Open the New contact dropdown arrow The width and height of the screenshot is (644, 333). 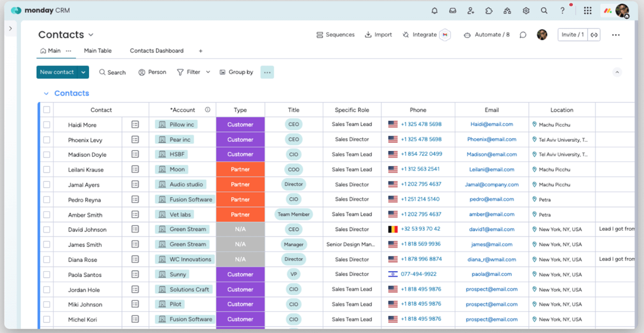83,72
